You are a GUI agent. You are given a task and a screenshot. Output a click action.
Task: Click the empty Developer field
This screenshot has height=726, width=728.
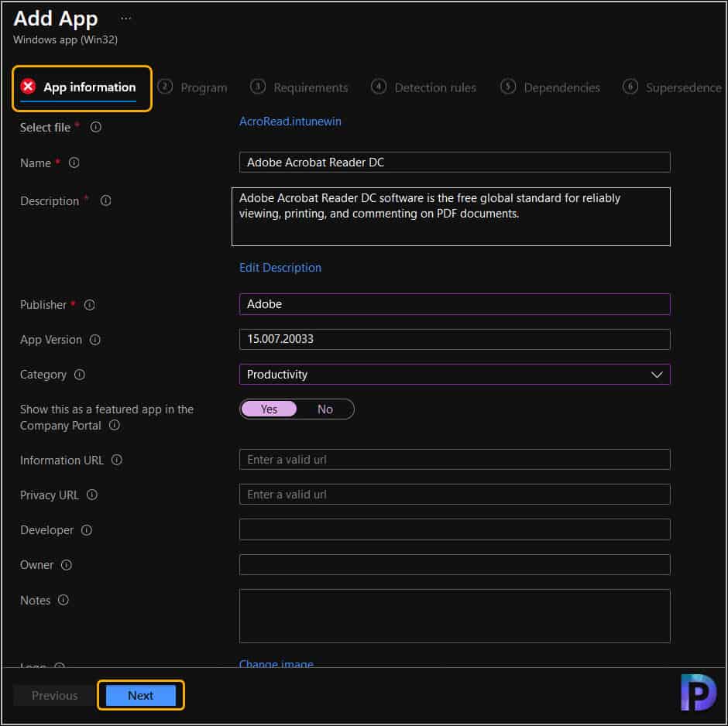(x=455, y=529)
